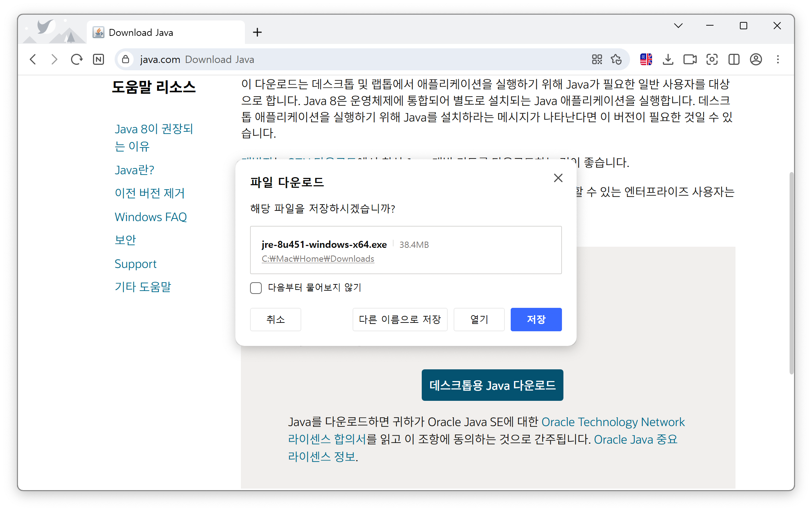Click the 도움말 리소스 heading
Screen dimensions: 812x511
[154, 87]
